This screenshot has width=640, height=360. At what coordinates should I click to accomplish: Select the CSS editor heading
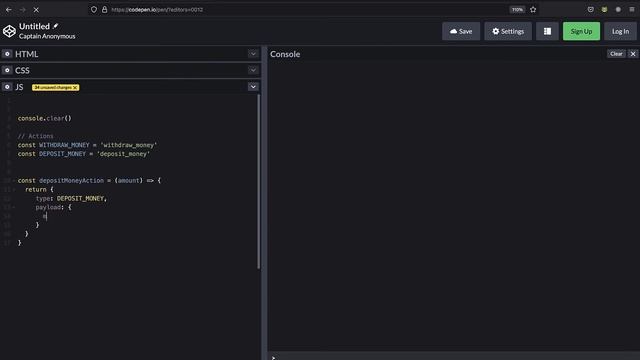22,70
